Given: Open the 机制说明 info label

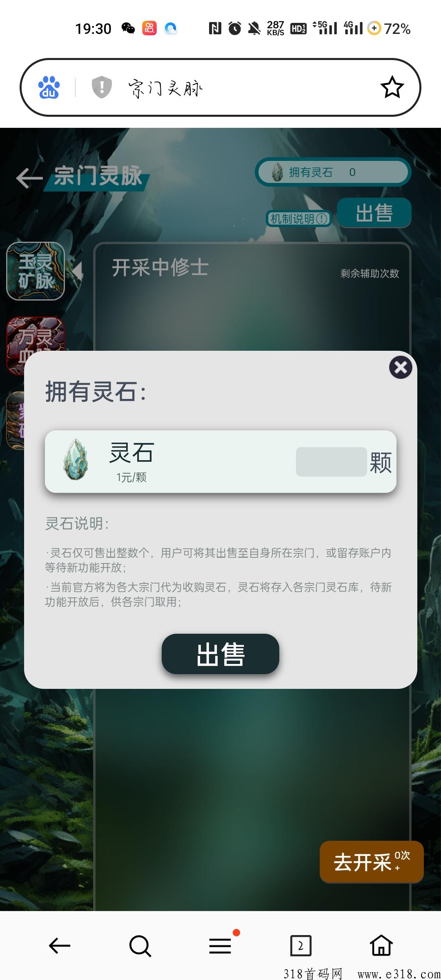Looking at the screenshot, I should [299, 219].
